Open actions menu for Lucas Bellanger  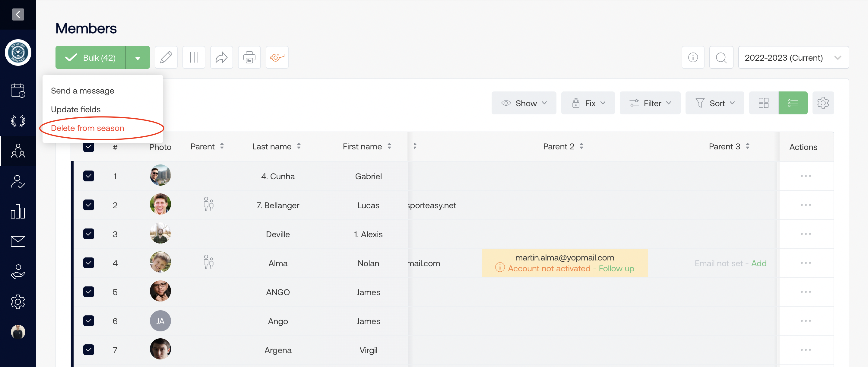pyautogui.click(x=806, y=205)
